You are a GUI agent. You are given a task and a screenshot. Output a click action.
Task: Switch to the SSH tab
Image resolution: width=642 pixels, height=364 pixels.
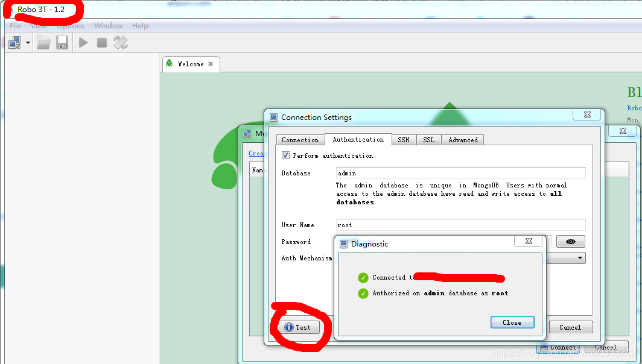403,140
